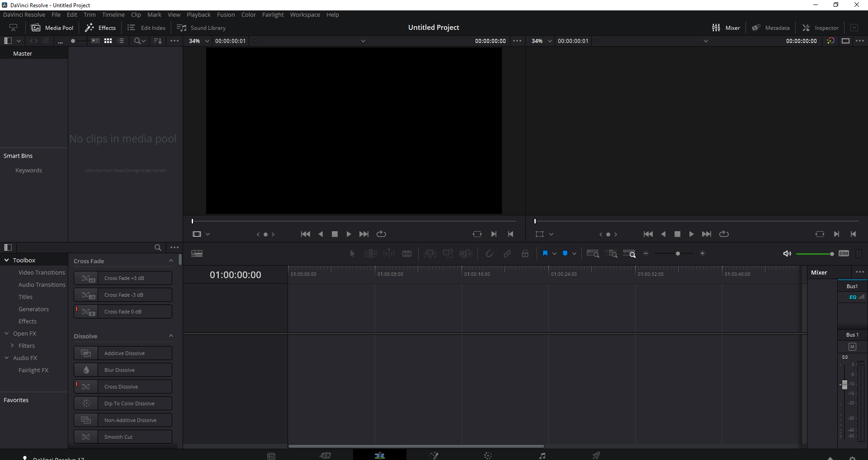Screen dimensions: 868x460
Task: Open the Deliver page
Action: tap(596, 455)
